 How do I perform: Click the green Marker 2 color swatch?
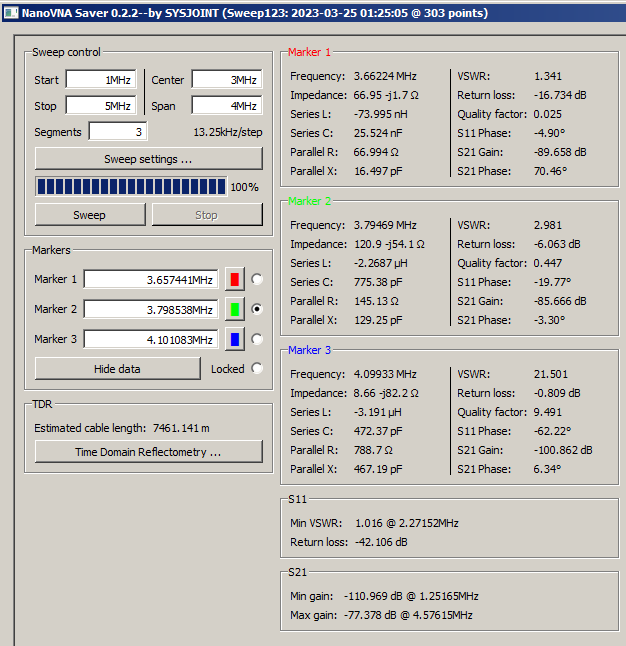tap(236, 309)
